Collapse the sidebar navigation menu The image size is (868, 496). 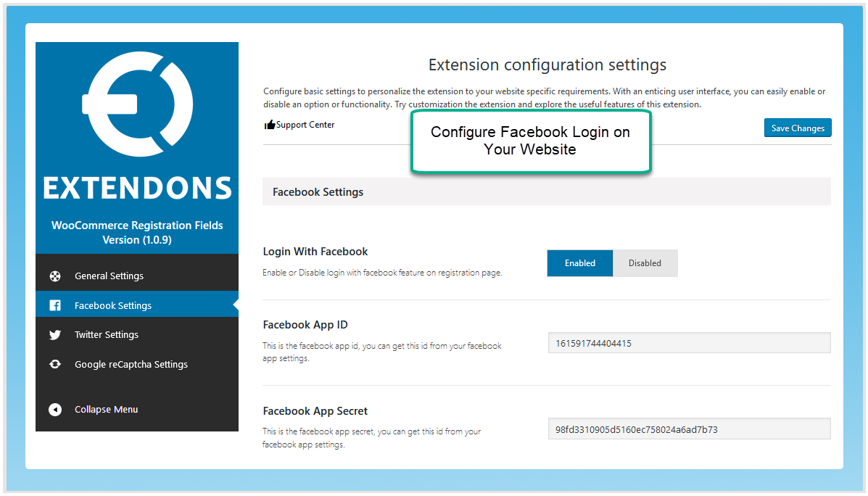pyautogui.click(x=105, y=409)
